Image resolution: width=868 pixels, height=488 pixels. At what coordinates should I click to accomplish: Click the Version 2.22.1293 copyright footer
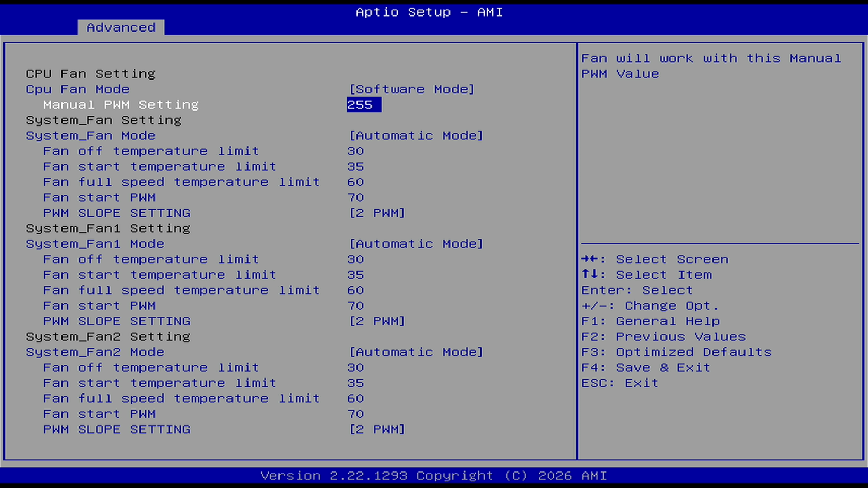point(433,476)
